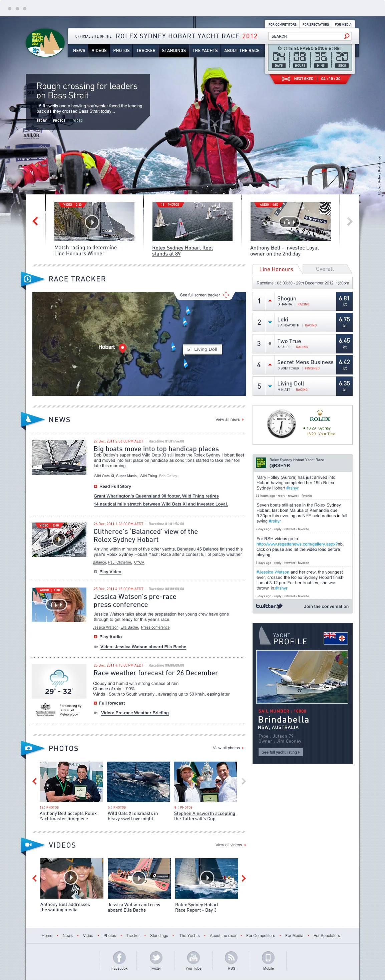The width and height of the screenshot is (385, 980).
Task: Click the Twitter footer icon
Action: pos(156,957)
